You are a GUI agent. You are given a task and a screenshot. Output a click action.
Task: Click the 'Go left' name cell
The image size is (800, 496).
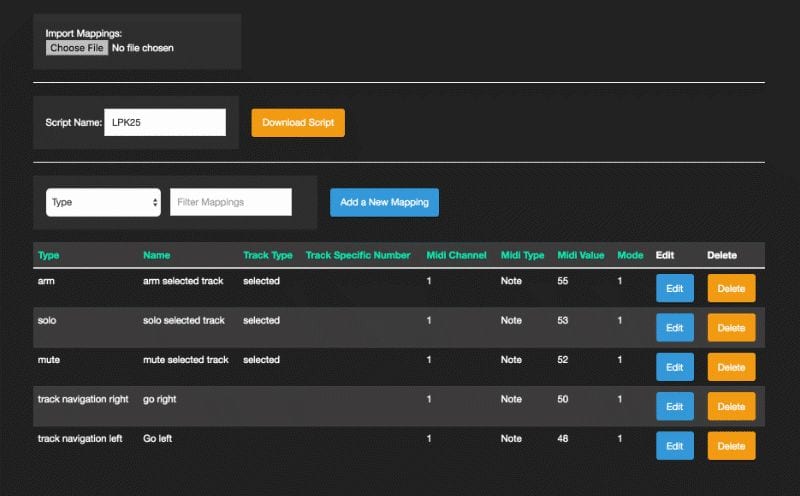(157, 438)
